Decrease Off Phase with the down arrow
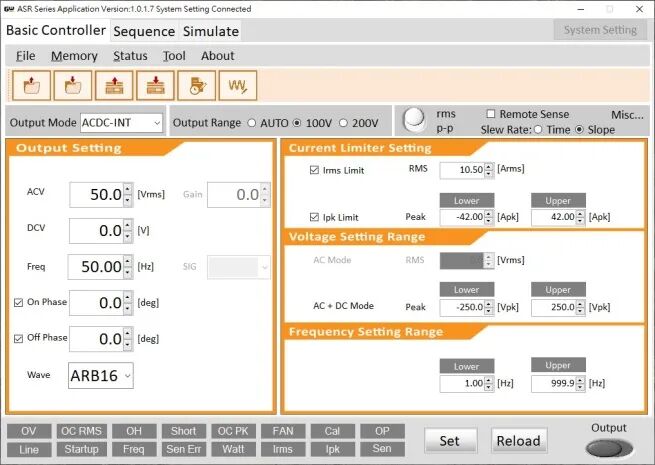Viewport: 655px width, 465px height. (x=128, y=345)
